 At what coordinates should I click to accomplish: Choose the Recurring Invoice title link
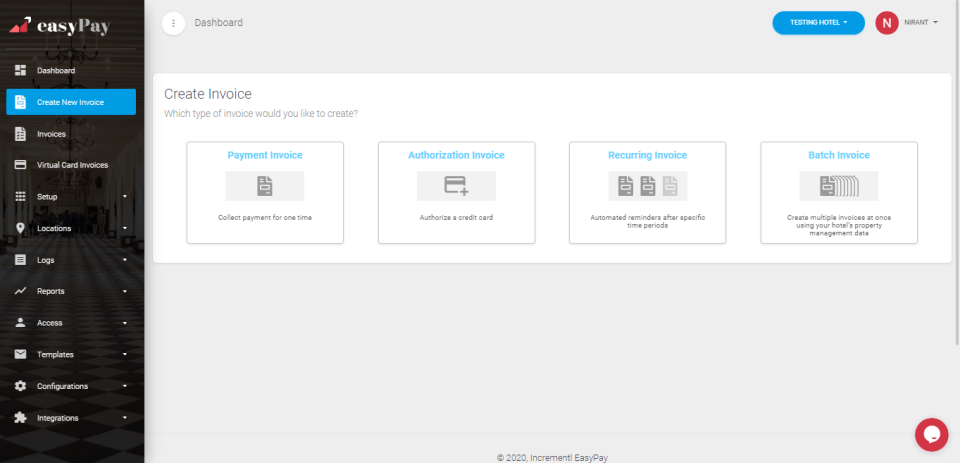648,156
